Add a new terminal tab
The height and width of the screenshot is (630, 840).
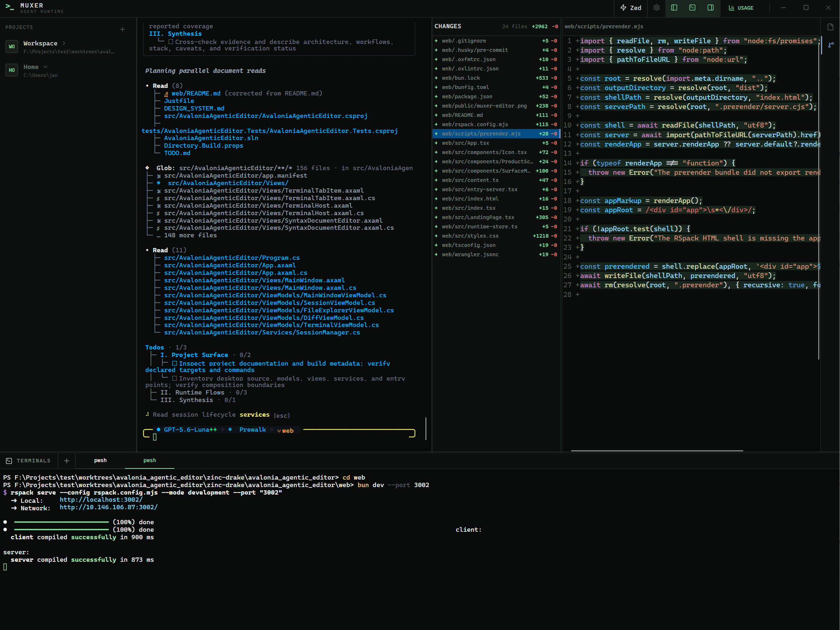click(66, 461)
